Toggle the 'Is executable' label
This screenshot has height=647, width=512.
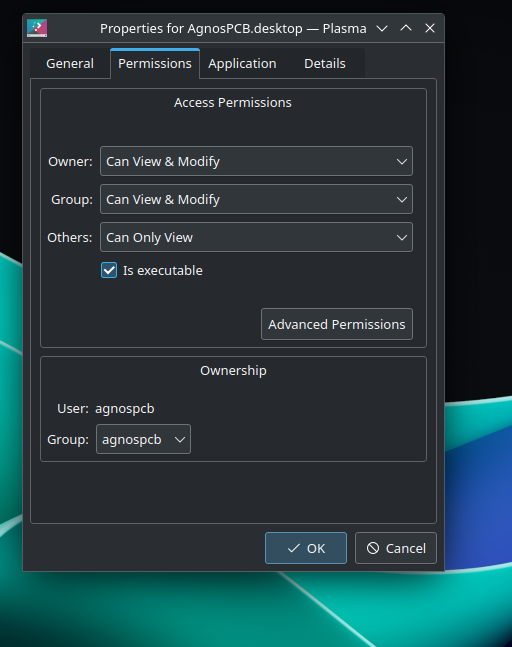pos(163,270)
